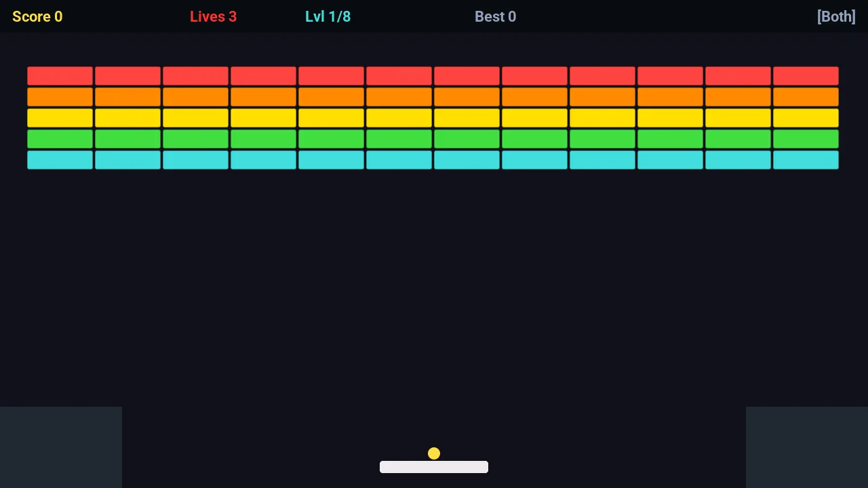Image resolution: width=868 pixels, height=488 pixels.
Task: Click the first orange brick in its row
Action: coord(60,97)
